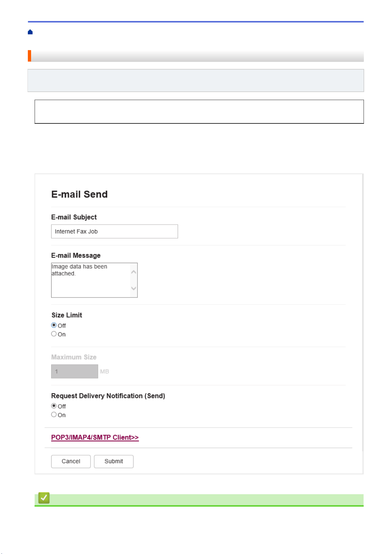The width and height of the screenshot is (392, 554).
Task: Click inside the E-mail Message text area
Action: (x=91, y=280)
